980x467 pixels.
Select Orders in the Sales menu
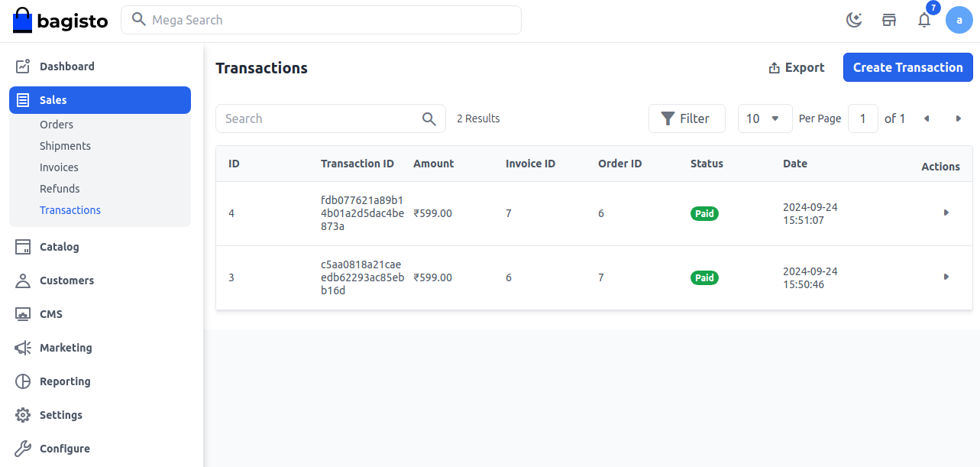pos(56,124)
